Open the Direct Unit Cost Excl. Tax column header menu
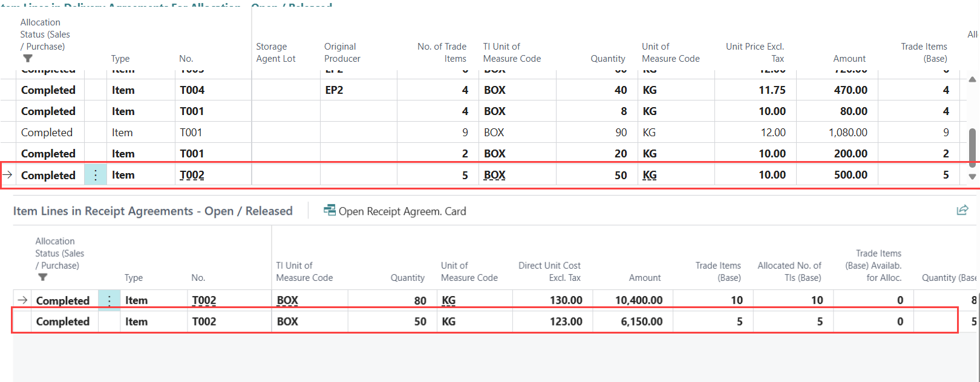This screenshot has width=980, height=382. (549, 271)
